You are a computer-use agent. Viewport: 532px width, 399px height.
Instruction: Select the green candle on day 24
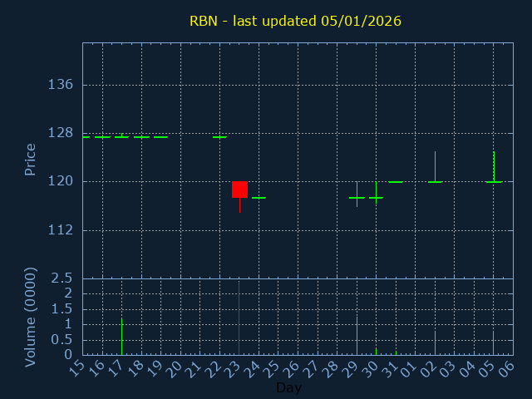(259, 198)
